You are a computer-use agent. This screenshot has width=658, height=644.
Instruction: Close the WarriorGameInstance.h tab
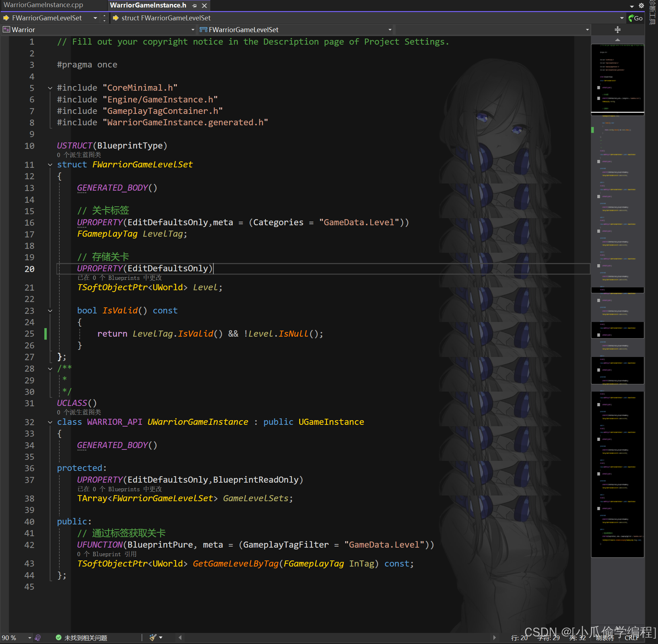[x=204, y=6]
